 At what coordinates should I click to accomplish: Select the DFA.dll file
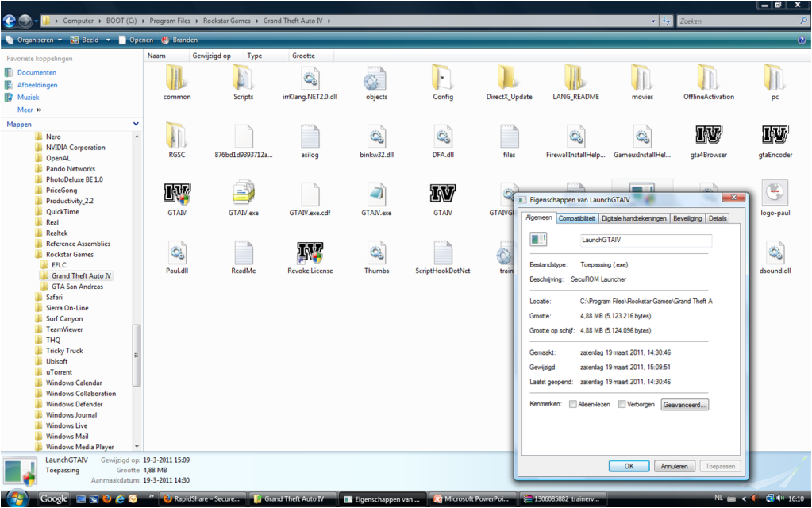(x=443, y=140)
